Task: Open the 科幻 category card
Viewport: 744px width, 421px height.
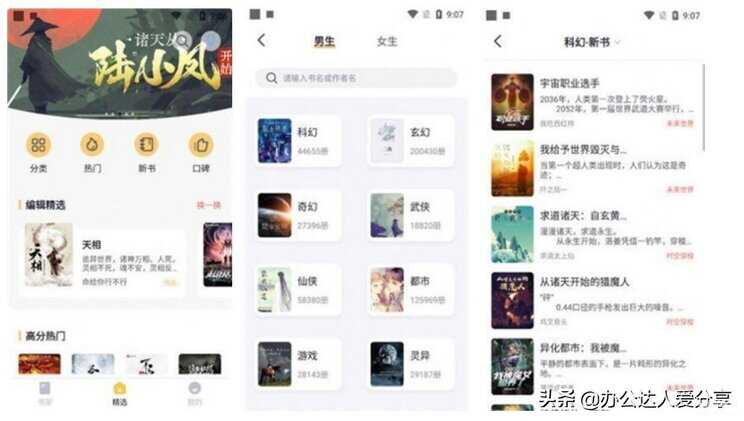Action: pyautogui.click(x=299, y=140)
